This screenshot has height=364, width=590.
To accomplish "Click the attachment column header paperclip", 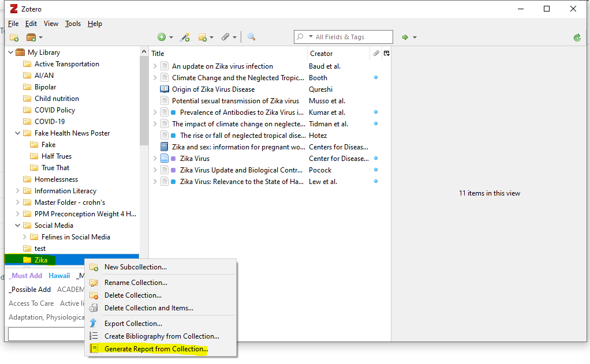I will [x=376, y=54].
